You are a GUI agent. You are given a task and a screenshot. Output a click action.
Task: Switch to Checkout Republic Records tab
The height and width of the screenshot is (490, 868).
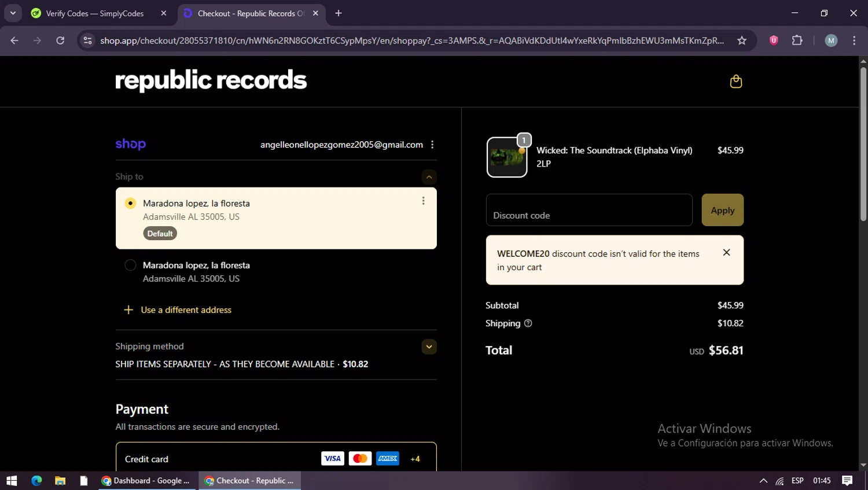point(251,13)
